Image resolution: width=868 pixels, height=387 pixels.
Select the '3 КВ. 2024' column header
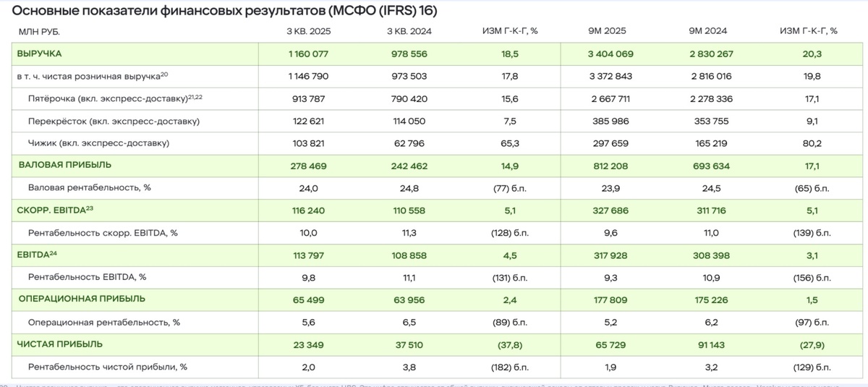pos(409,31)
